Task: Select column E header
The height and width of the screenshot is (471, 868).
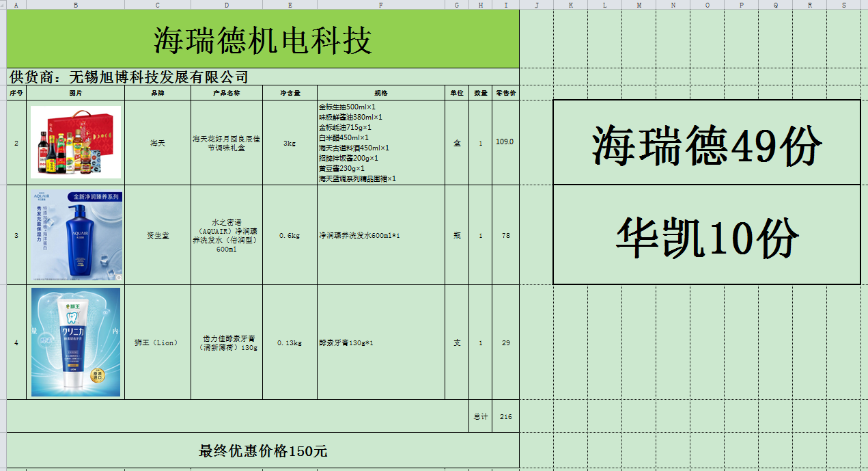Action: (x=290, y=5)
